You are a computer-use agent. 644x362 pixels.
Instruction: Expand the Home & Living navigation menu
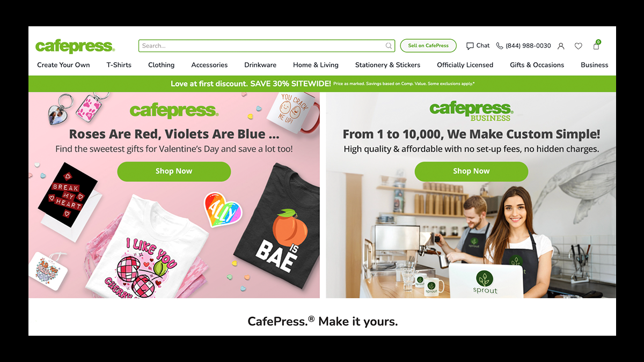click(316, 65)
